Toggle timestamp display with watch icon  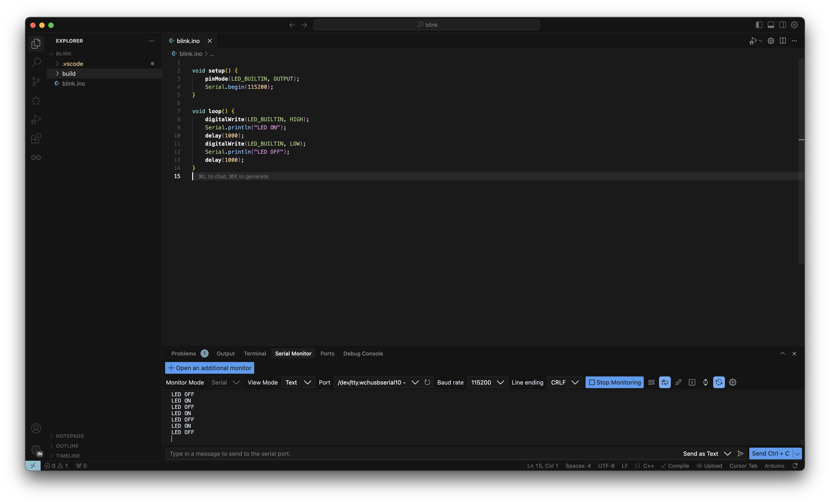pyautogui.click(x=705, y=382)
